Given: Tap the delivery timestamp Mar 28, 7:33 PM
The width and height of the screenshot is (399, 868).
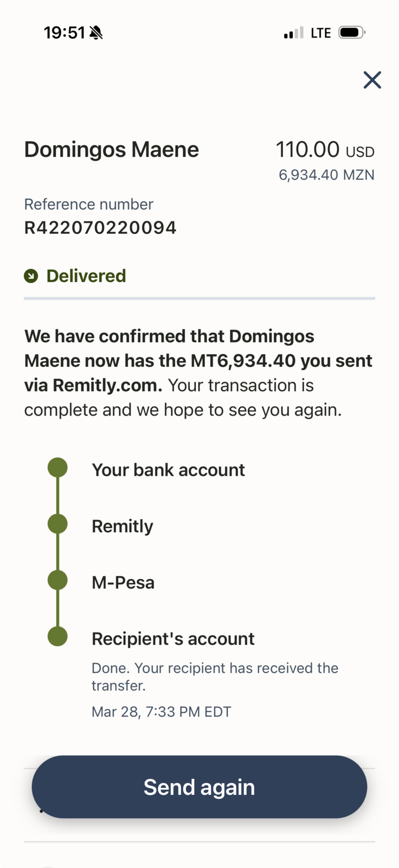Looking at the screenshot, I should [161, 712].
